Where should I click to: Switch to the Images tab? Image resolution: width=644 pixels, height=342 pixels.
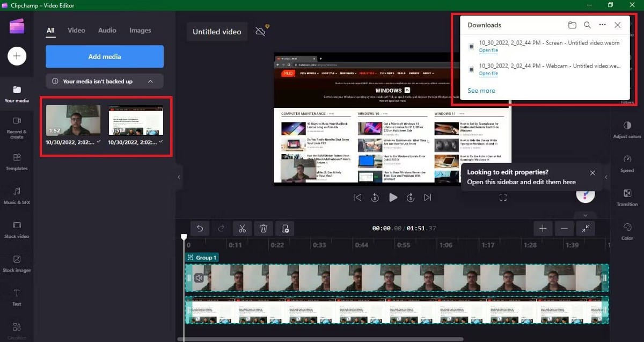point(140,30)
